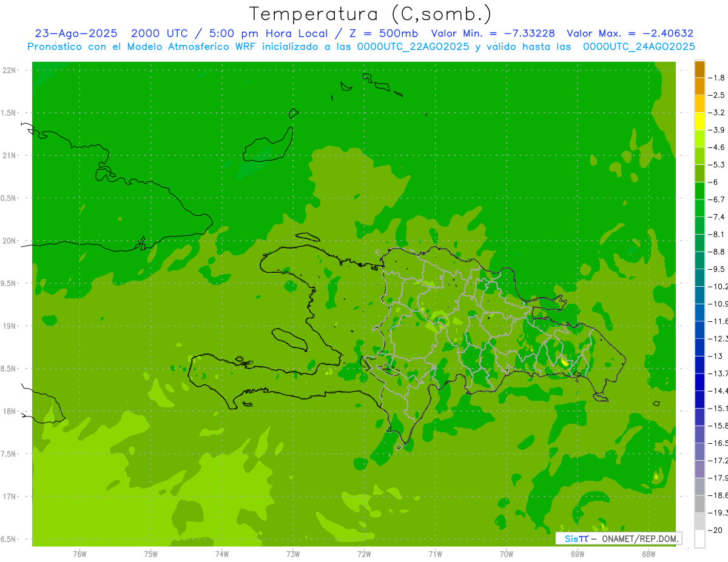Viewport: 728px width, 562px height.
Task: Pick the orange swatch between -1.8 and -2.5
Action: pyautogui.click(x=699, y=87)
